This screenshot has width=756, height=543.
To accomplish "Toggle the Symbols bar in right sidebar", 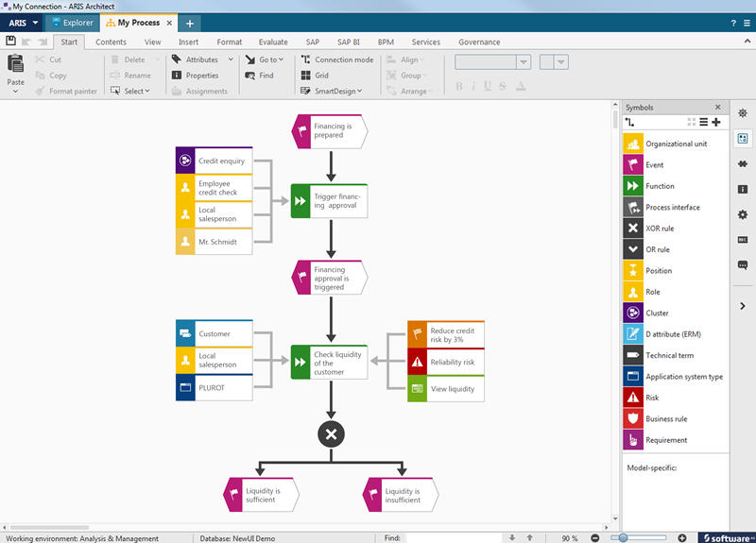I will (743, 139).
